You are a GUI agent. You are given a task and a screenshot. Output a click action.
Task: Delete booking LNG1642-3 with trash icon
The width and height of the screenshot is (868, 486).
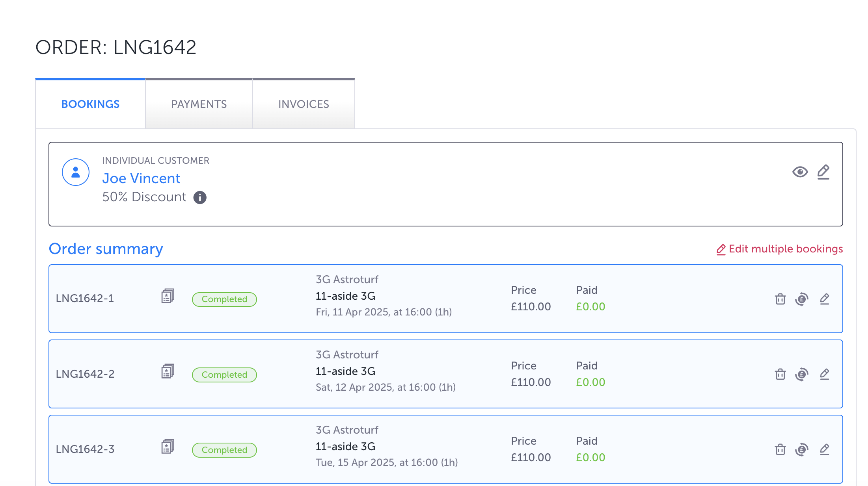[780, 450]
